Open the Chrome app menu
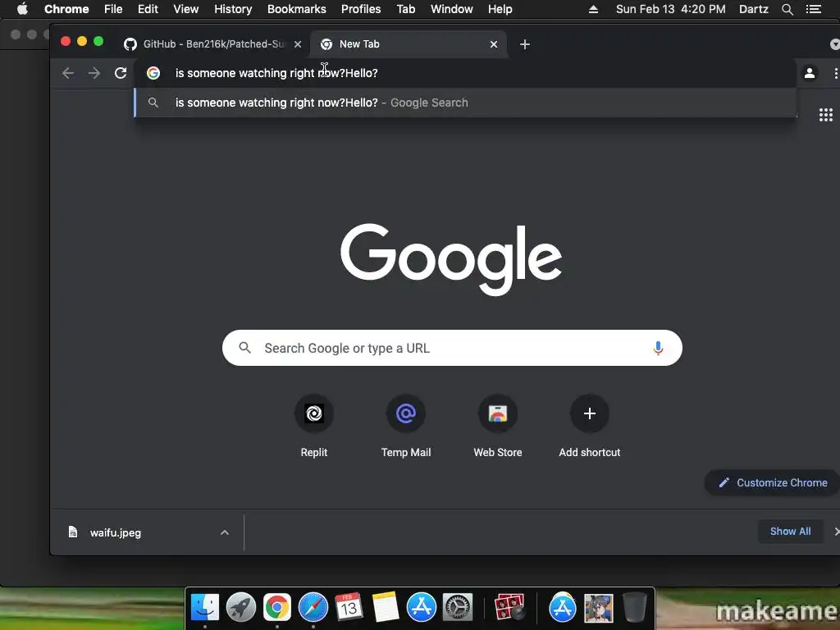 coord(66,9)
